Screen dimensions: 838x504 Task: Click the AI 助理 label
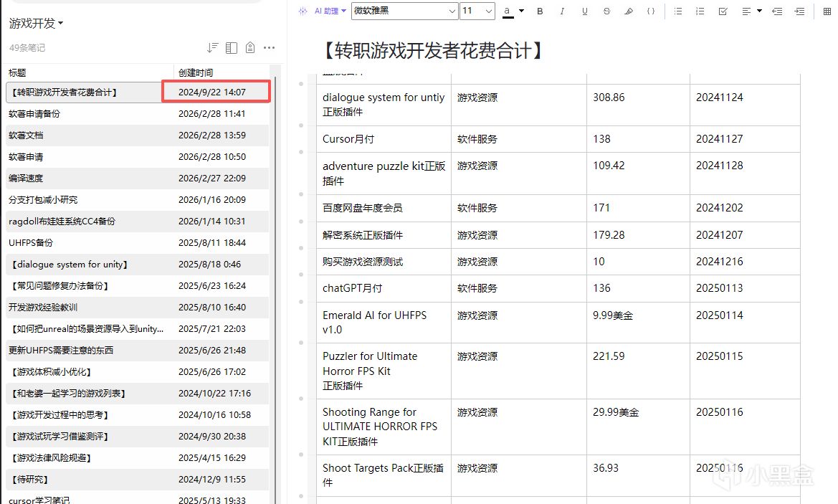point(326,11)
